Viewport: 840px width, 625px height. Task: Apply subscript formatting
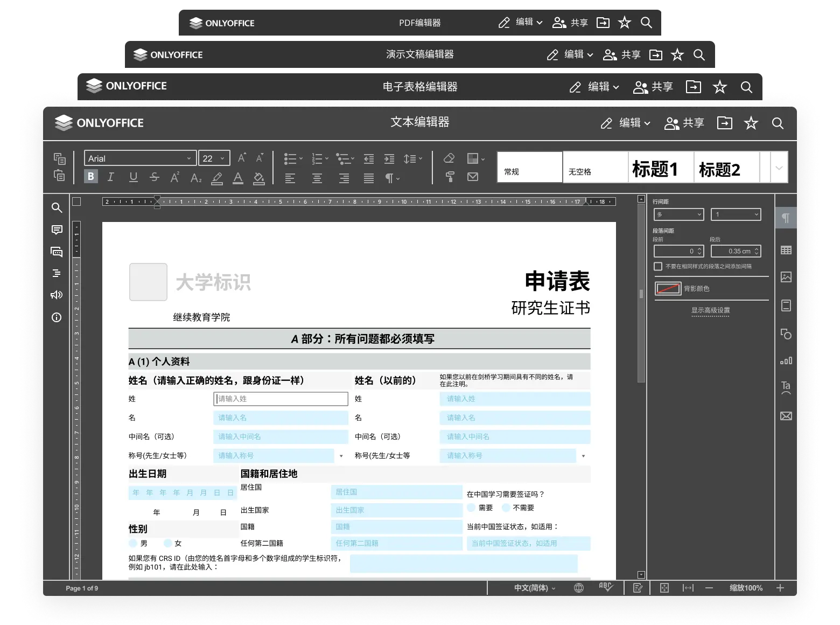tap(196, 177)
